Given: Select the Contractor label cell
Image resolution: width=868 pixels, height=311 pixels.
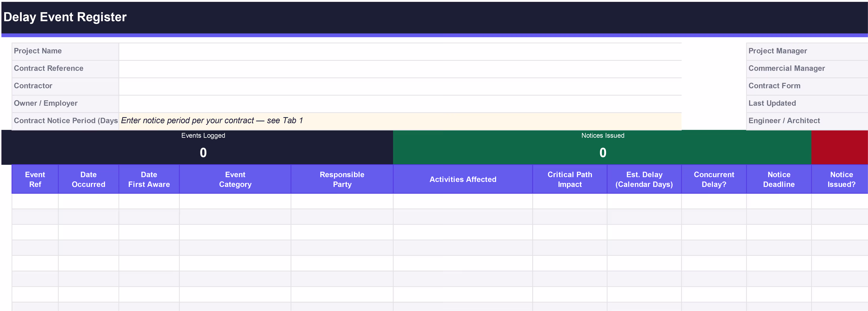Looking at the screenshot, I should (x=65, y=86).
